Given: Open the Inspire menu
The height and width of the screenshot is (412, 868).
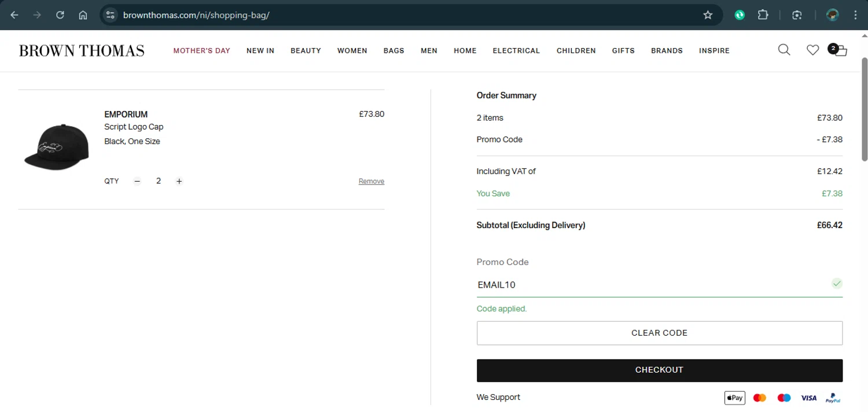Looking at the screenshot, I should [x=714, y=51].
